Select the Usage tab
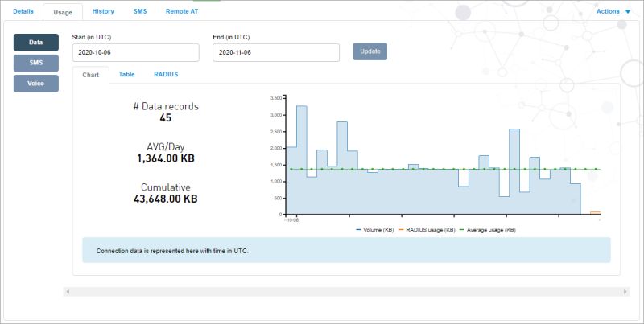644x324 pixels. coord(63,12)
